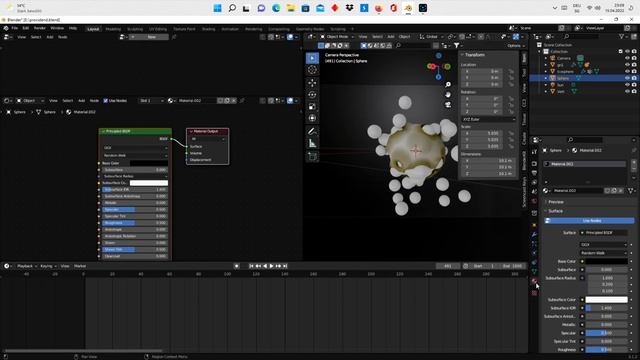Viewport: 640px width, 360px height.
Task: Toggle Collection exclude checkbox in outliner
Action: (621, 51)
